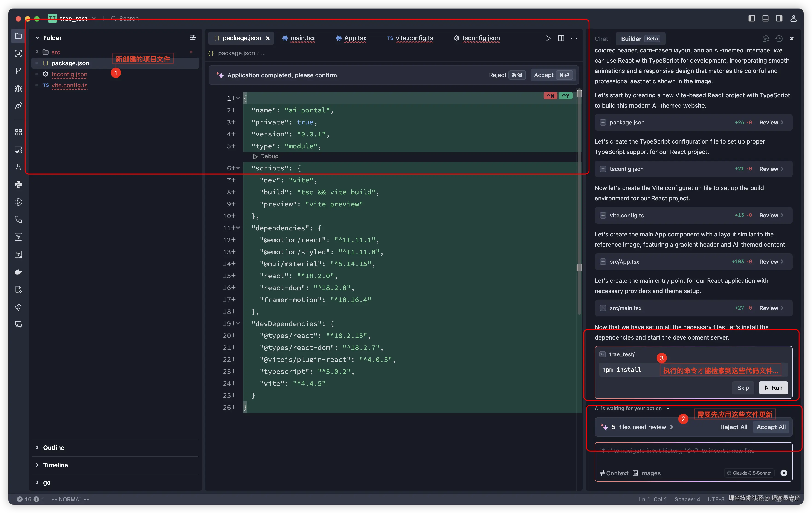Toggle the right side panel layout icon

(779, 19)
